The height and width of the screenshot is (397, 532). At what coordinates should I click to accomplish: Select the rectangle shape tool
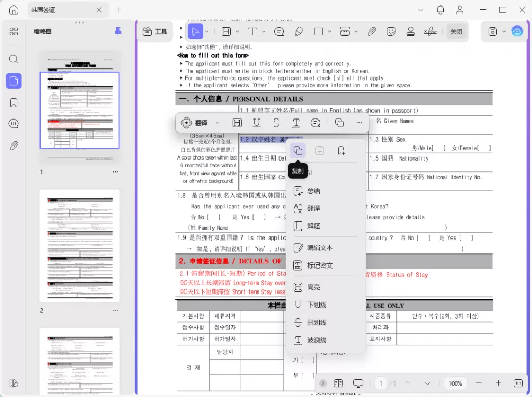318,32
